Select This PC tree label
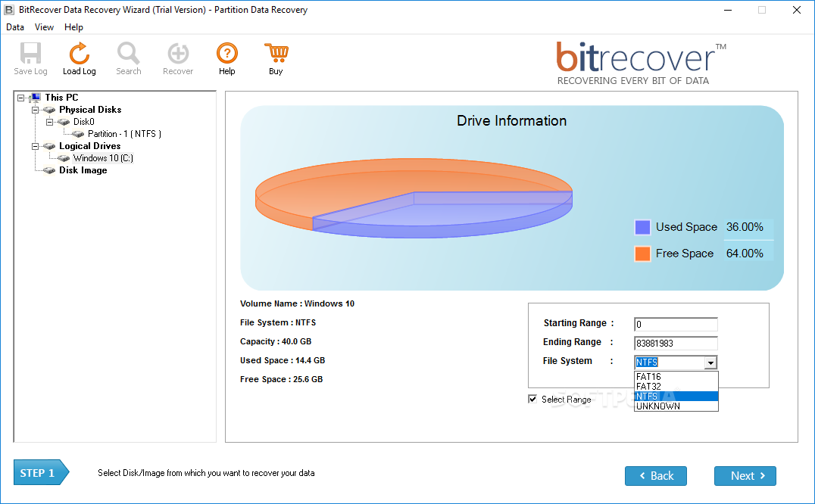815x504 pixels. point(61,98)
